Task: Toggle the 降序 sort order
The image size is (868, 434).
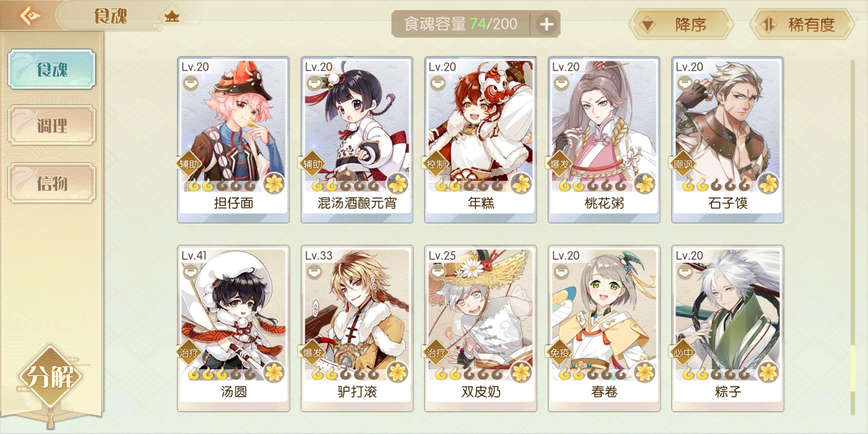Action: 681,25
